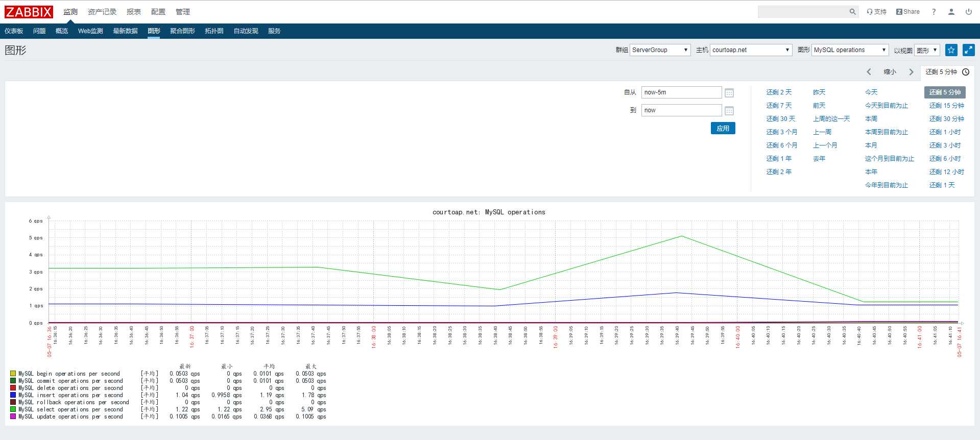Click the ZABBIX logo

pos(29,12)
